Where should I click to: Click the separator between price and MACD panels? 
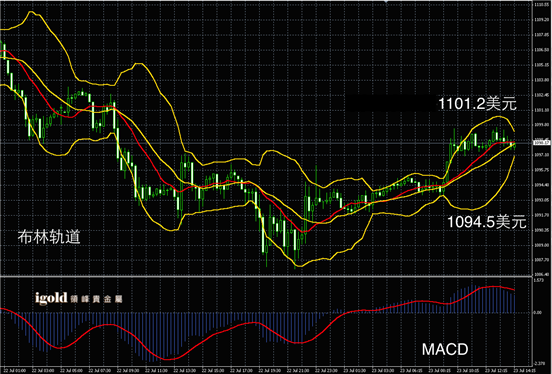point(266,276)
